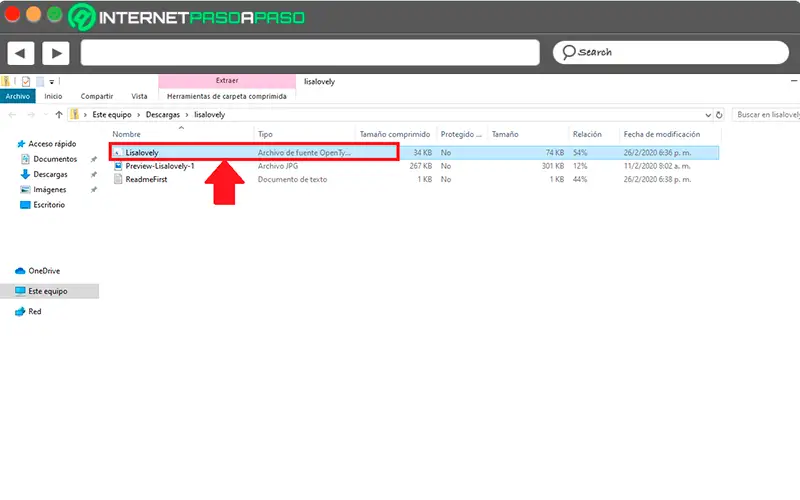800x500 pixels.
Task: Click the pin icon next to Imágenes
Action: pos(94,190)
